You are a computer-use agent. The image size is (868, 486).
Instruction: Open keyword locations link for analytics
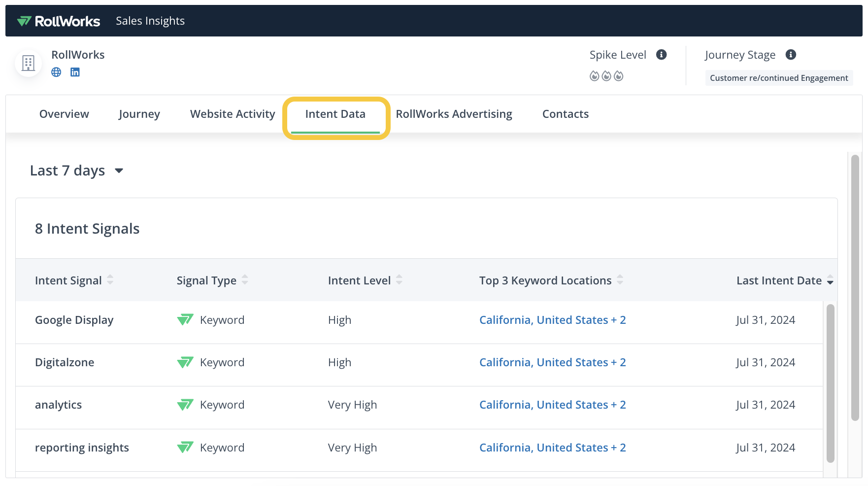pos(552,405)
